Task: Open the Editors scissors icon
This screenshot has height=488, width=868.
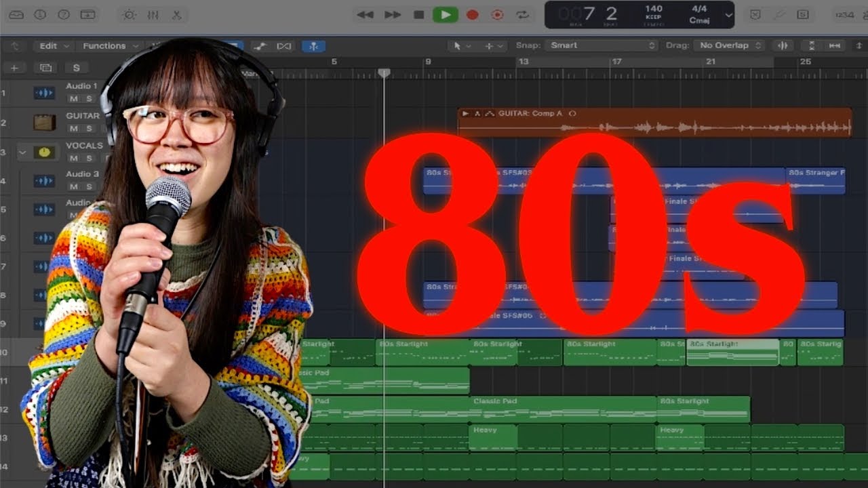Action: tap(176, 14)
